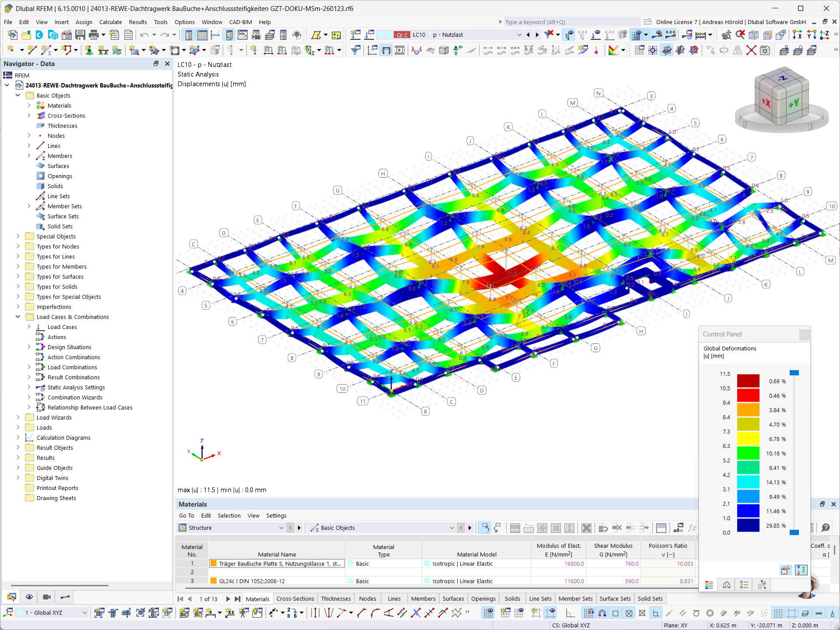Viewport: 840px width, 630px height.
Task: Click Go To in Materials panel menu
Action: [186, 516]
